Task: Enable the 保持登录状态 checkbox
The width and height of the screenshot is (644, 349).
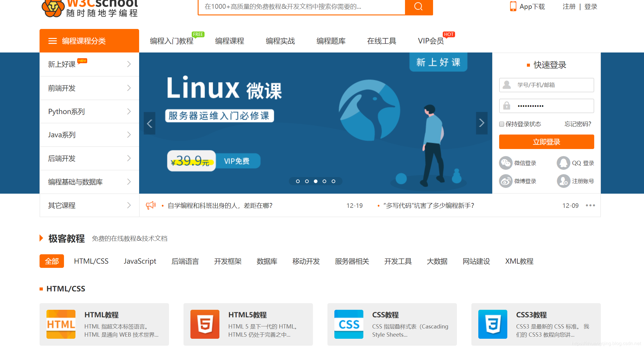Action: click(x=502, y=124)
